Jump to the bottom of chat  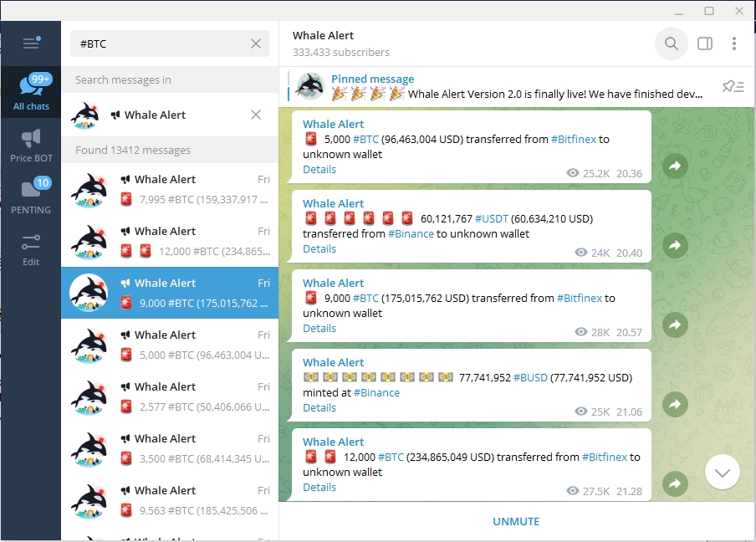[722, 472]
